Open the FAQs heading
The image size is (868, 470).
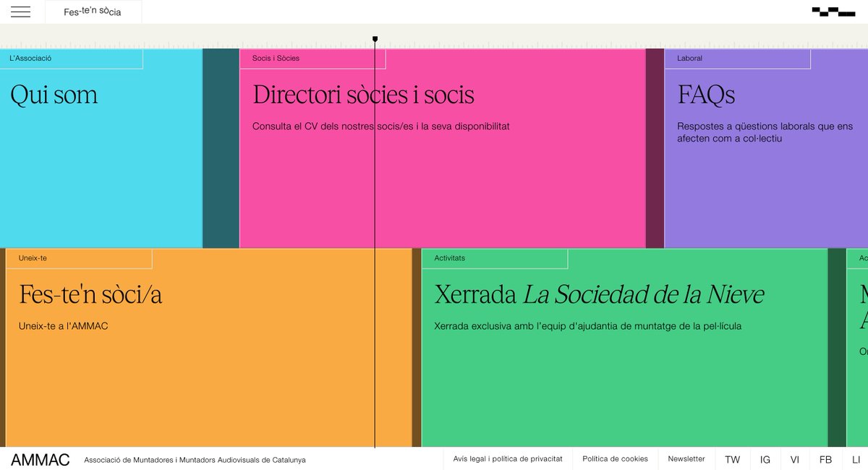[x=706, y=95]
